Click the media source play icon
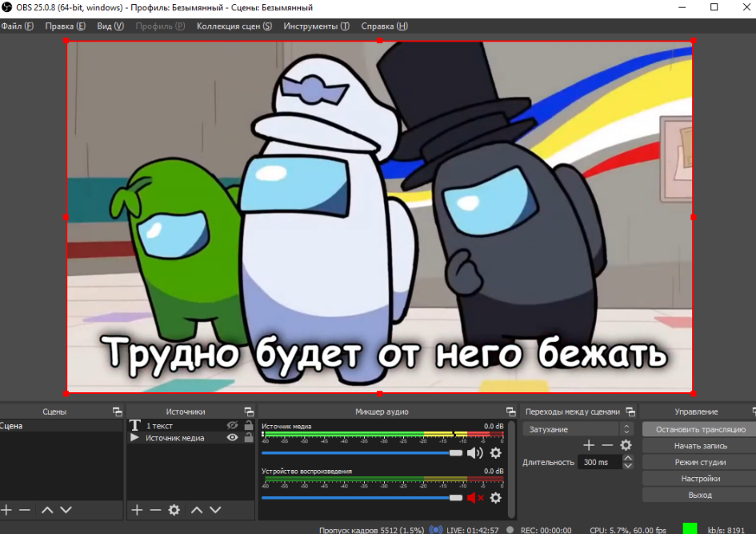 [x=134, y=437]
